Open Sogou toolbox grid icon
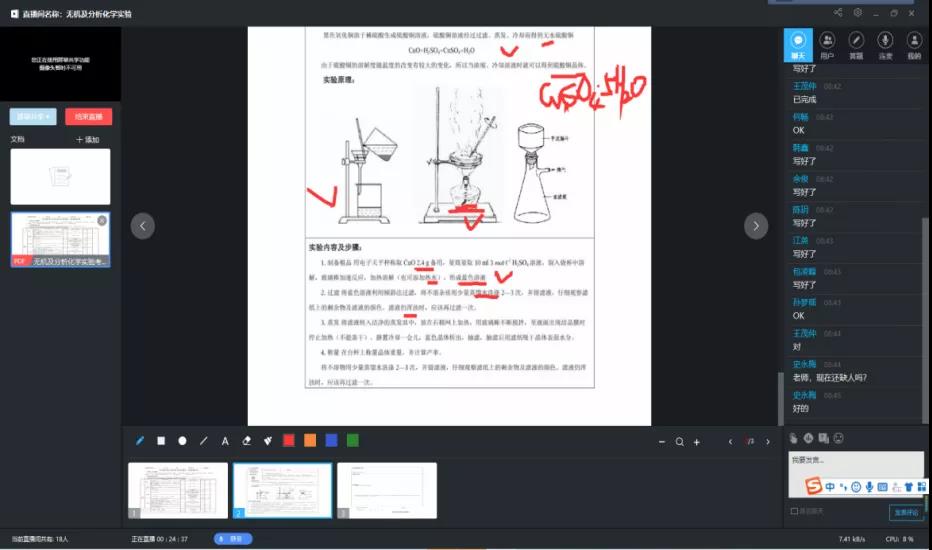The image size is (932, 550). pos(921,487)
